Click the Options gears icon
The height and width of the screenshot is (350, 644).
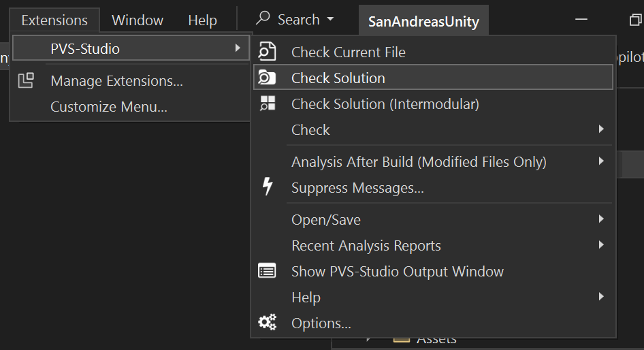click(268, 323)
